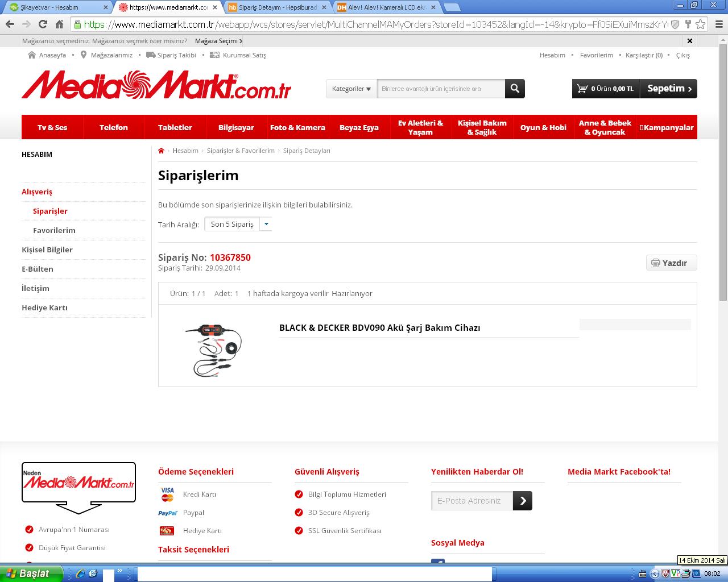Open Kişisel Bakım & Sağlık category
This screenshot has height=582, width=728.
pos(482,127)
